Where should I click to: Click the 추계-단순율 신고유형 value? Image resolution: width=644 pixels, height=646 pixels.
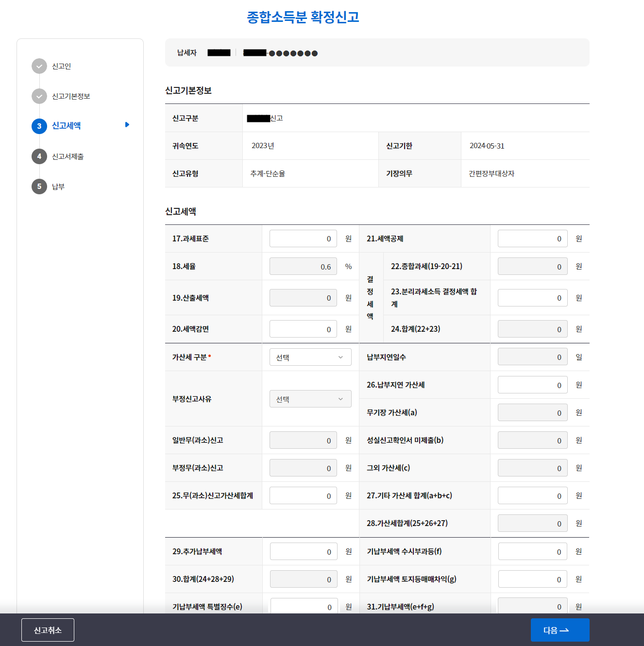point(268,173)
